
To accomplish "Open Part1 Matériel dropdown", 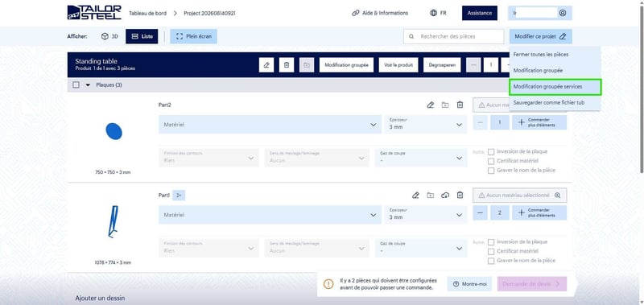I will [270, 215].
